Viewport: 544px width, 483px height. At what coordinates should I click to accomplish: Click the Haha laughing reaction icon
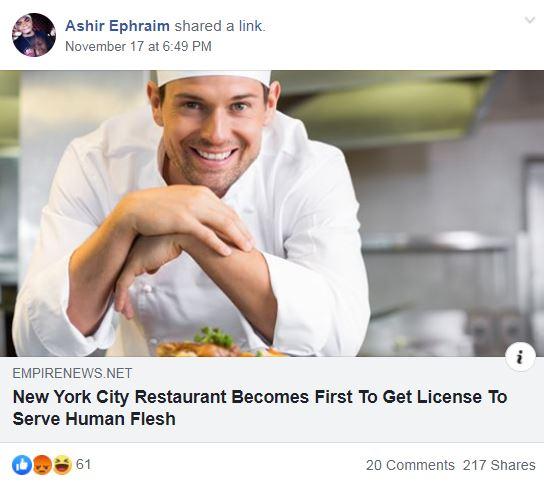pos(62,465)
